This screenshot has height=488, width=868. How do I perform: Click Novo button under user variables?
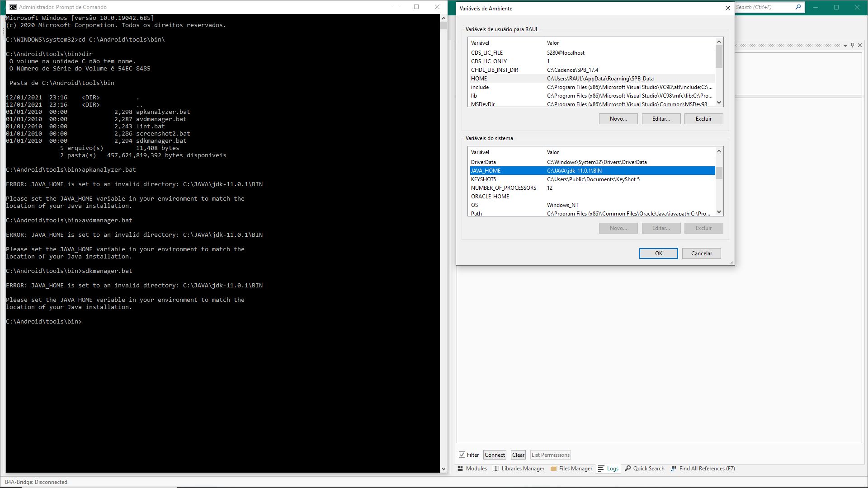[618, 119]
